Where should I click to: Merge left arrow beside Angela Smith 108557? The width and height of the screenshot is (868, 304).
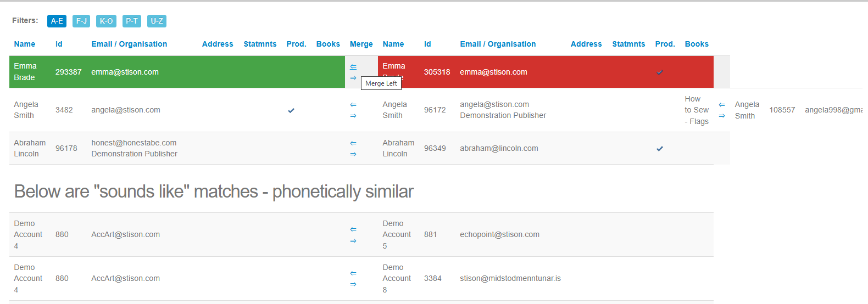pos(722,104)
